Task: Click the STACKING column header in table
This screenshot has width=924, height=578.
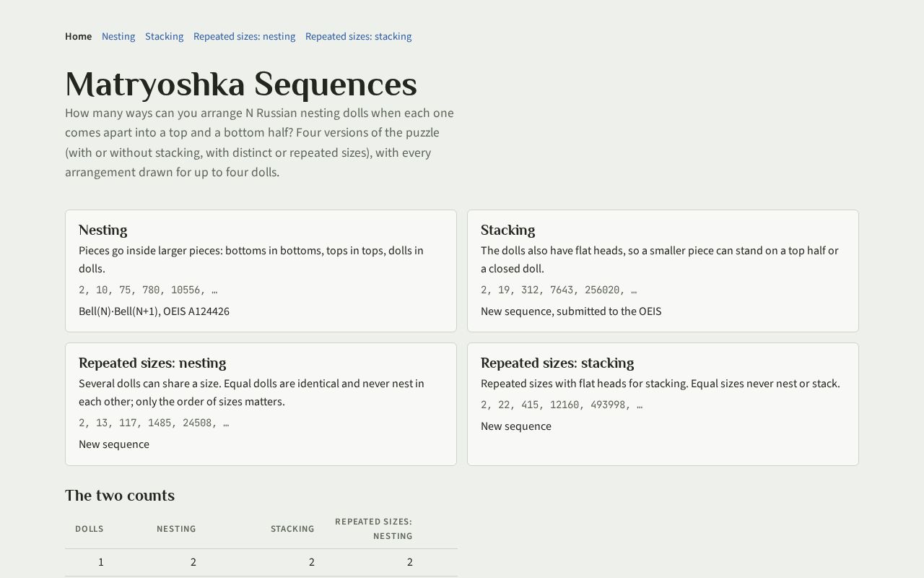Action: click(x=292, y=529)
